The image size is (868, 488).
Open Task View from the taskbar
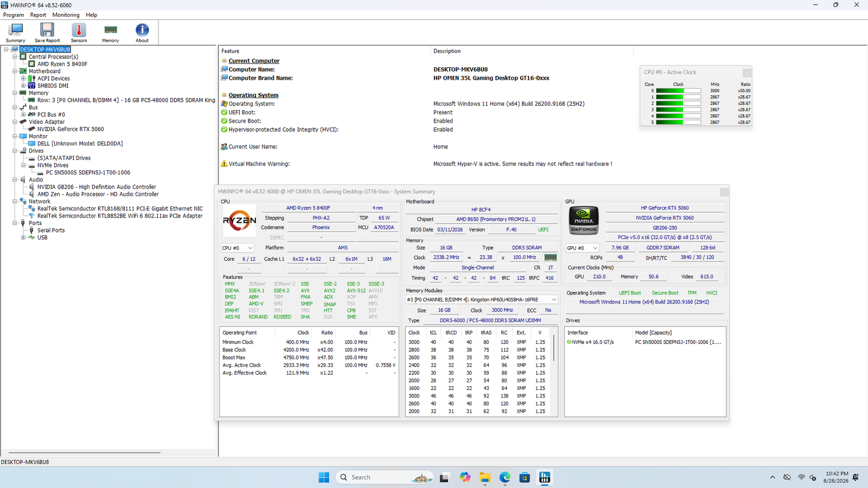coord(444,477)
